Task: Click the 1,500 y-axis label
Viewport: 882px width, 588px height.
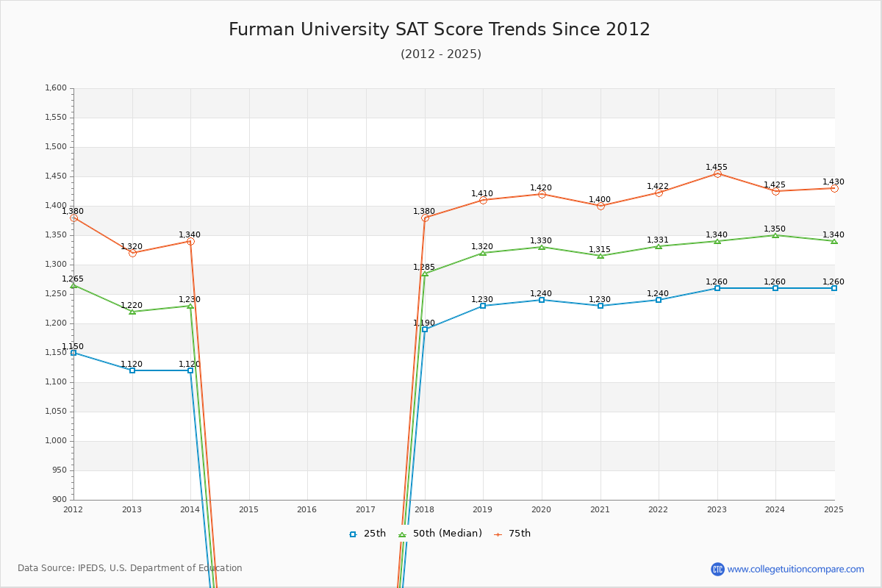Action: pyautogui.click(x=56, y=147)
